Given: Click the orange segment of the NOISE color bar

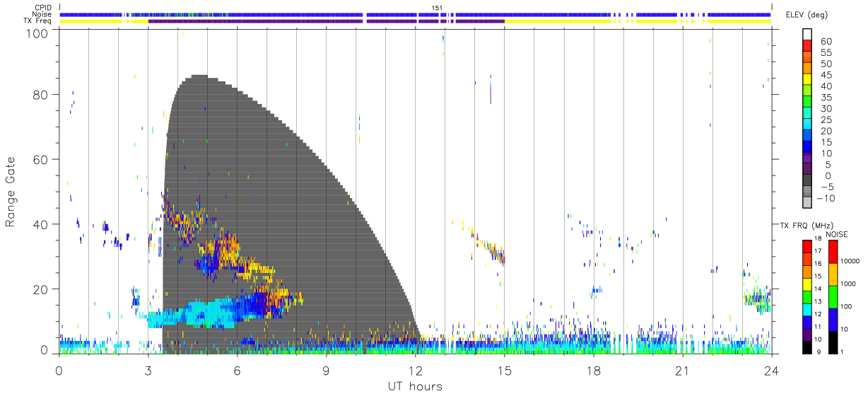Looking at the screenshot, I should click(x=833, y=274).
